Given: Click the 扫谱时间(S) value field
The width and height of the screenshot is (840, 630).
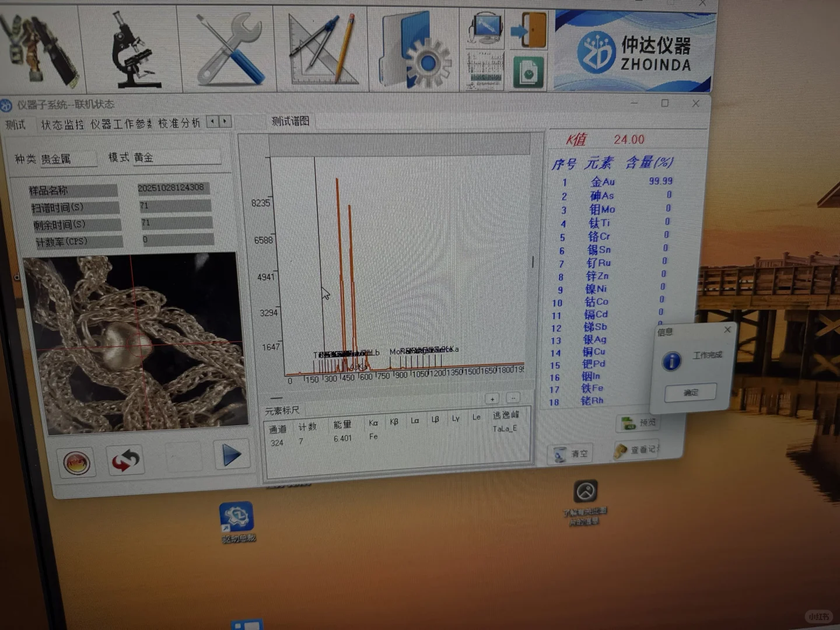Looking at the screenshot, I should pyautogui.click(x=174, y=206).
